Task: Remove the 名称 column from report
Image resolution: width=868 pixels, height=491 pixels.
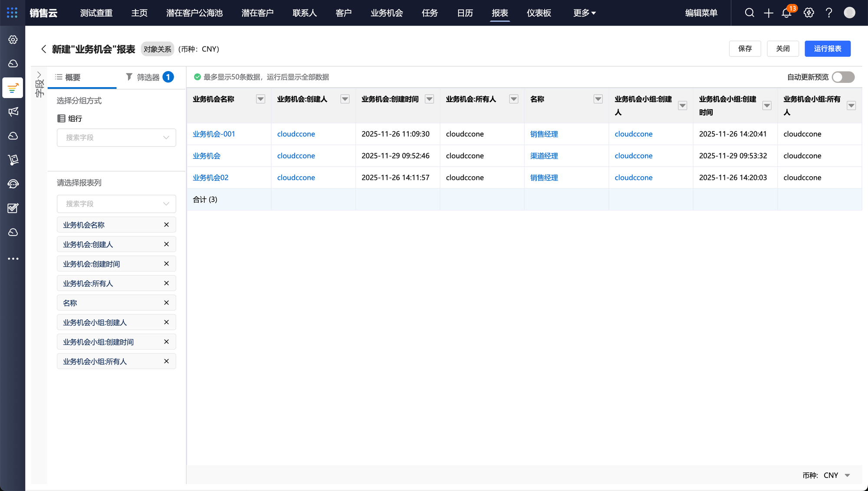Action: tap(166, 303)
